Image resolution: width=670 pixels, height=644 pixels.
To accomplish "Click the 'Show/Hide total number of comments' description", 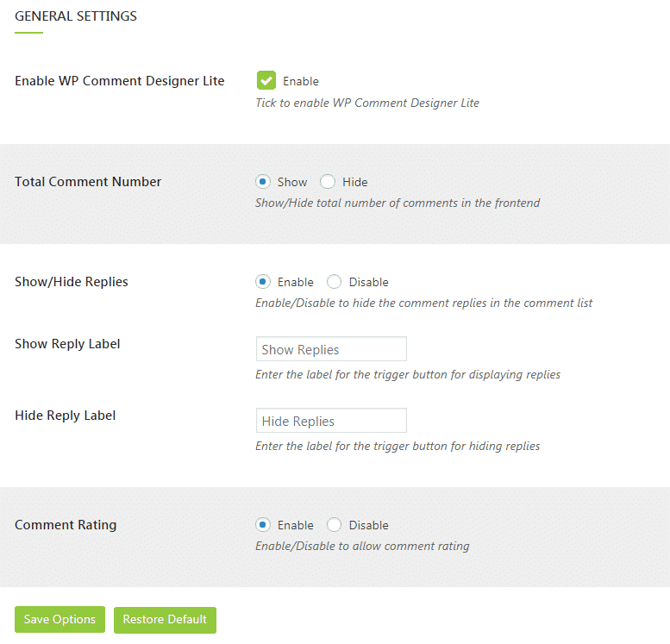I will click(x=398, y=203).
